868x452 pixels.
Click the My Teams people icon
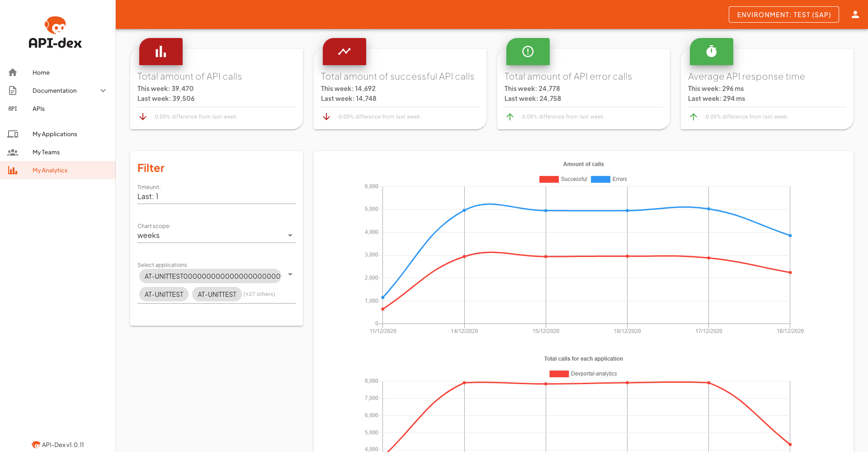click(13, 152)
